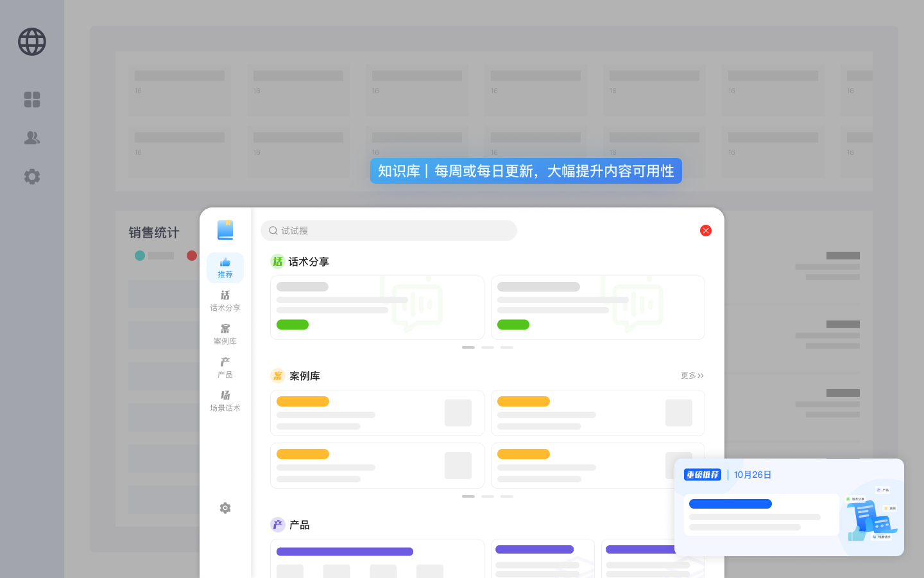Click thumbnail of top-left 案例库 card
The width and height of the screenshot is (924, 578).
[x=458, y=413]
